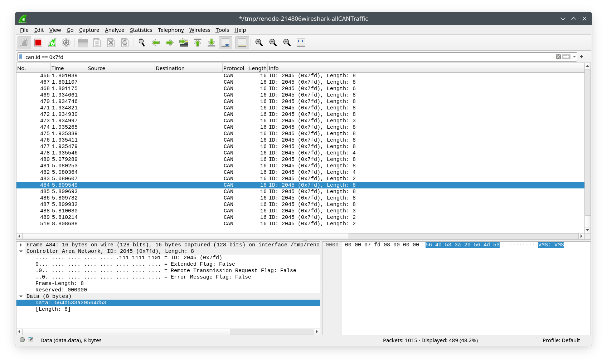Clear the display filter text
This screenshot has width=607, height=364.
pos(558,57)
